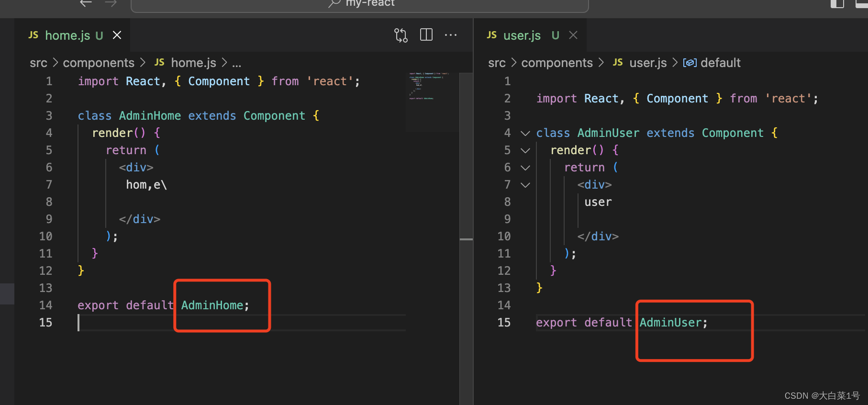Click AdminHome in the export default line

tap(212, 305)
